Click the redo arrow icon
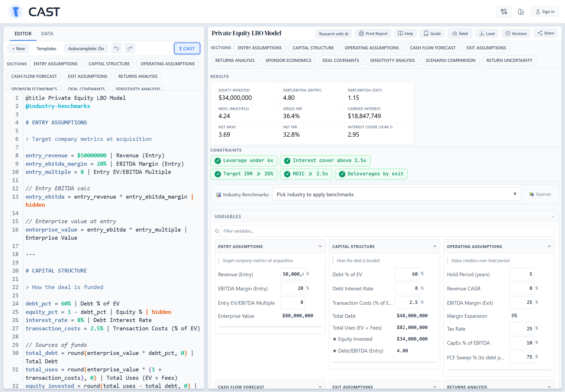 click(130, 48)
